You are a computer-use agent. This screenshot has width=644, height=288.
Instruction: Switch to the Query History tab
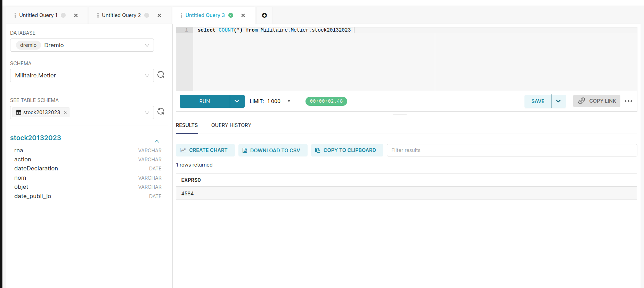pyautogui.click(x=231, y=125)
